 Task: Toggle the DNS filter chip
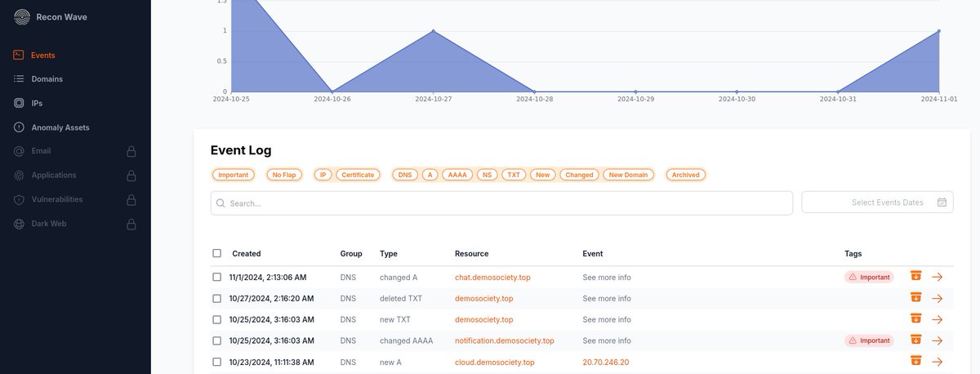405,175
